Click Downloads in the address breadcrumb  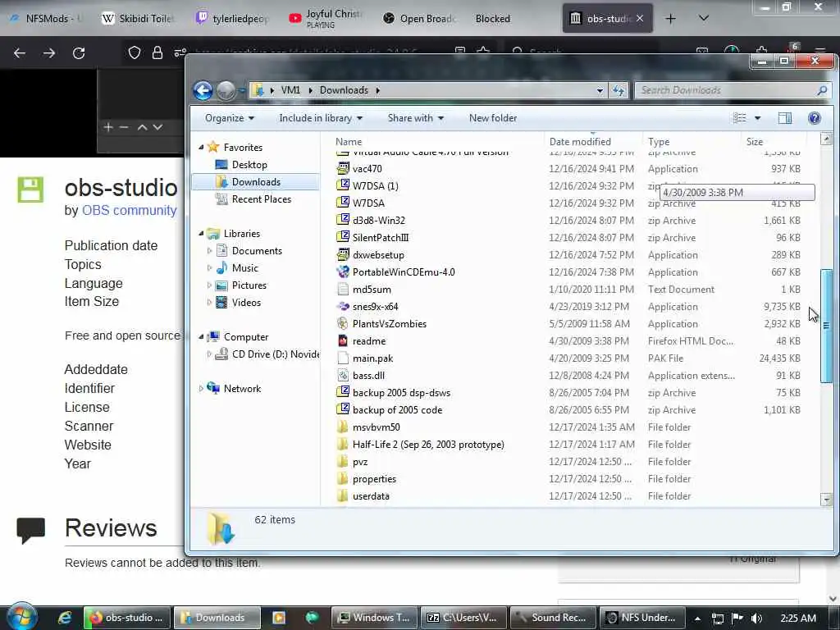[344, 90]
